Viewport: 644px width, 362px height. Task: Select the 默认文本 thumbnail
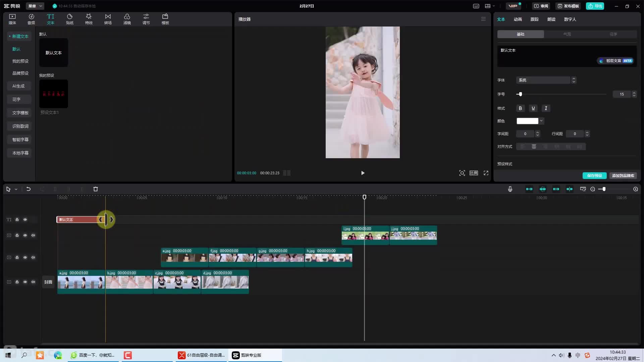coord(54,53)
